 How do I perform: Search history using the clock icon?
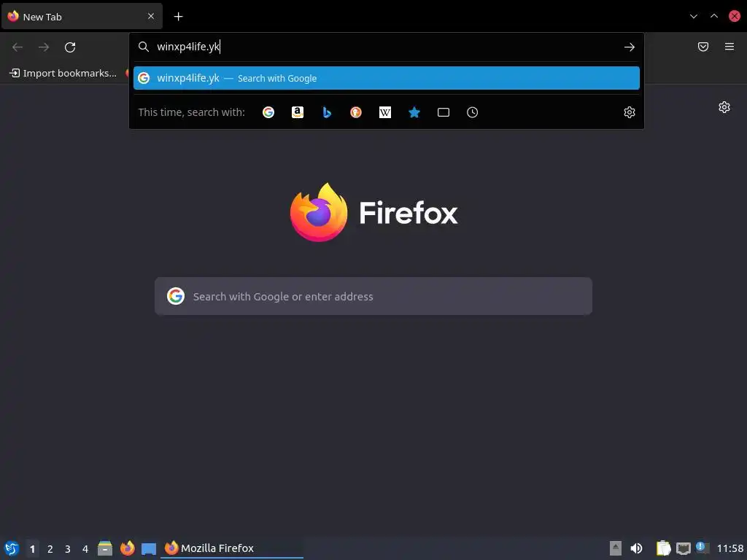472,112
